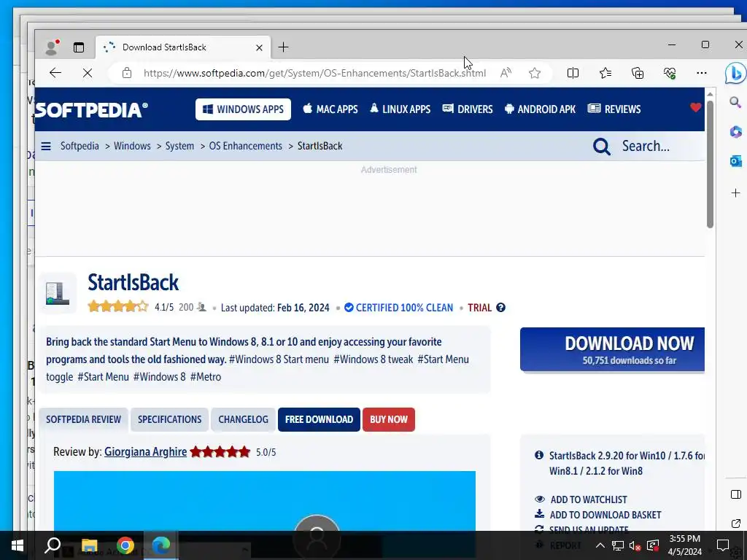Select Drivers menu item

pos(468,109)
